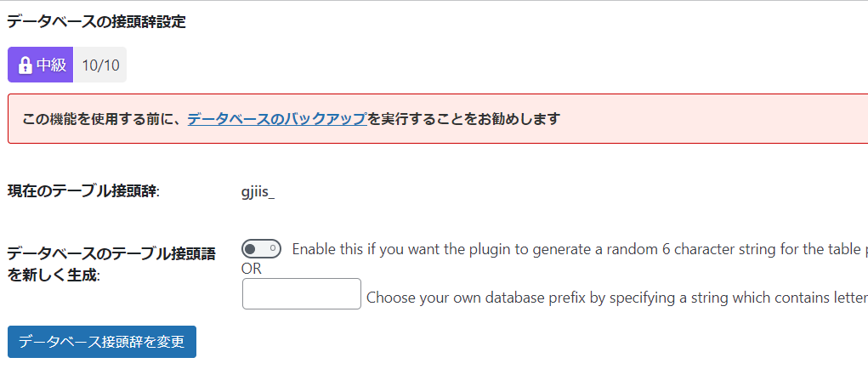Click the current prefix value gjiis_

pos(258,191)
